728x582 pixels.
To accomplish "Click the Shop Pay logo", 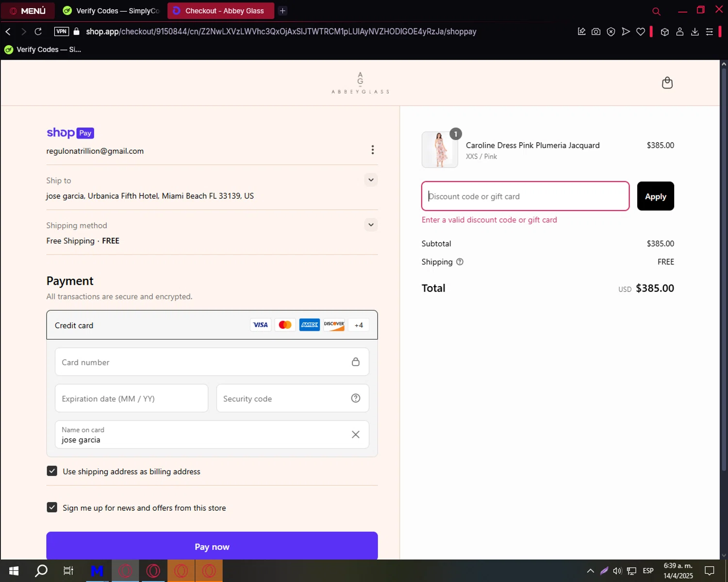I will [x=70, y=133].
